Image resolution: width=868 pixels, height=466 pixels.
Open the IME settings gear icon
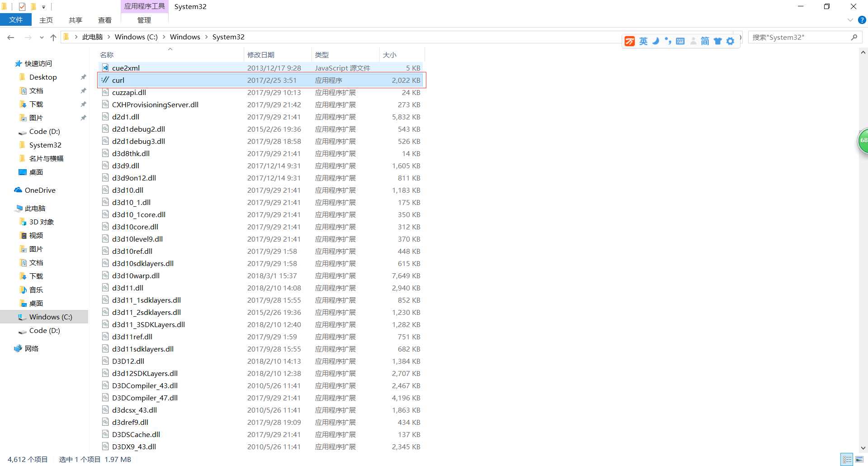730,42
